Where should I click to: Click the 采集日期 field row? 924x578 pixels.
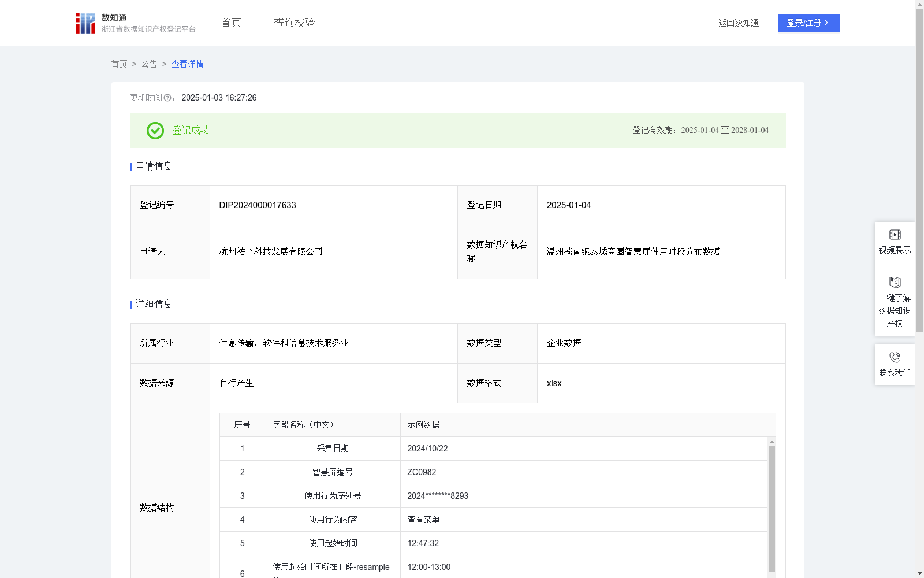493,449
